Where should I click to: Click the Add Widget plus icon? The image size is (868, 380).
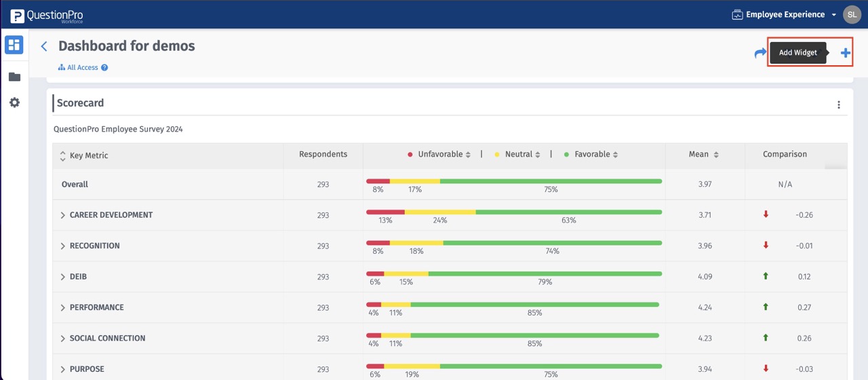click(846, 53)
